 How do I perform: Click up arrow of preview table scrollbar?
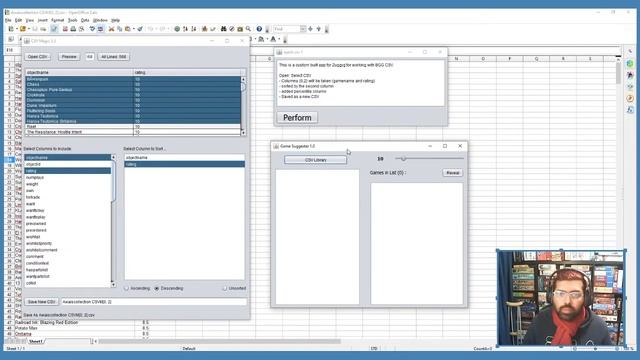click(x=243, y=79)
